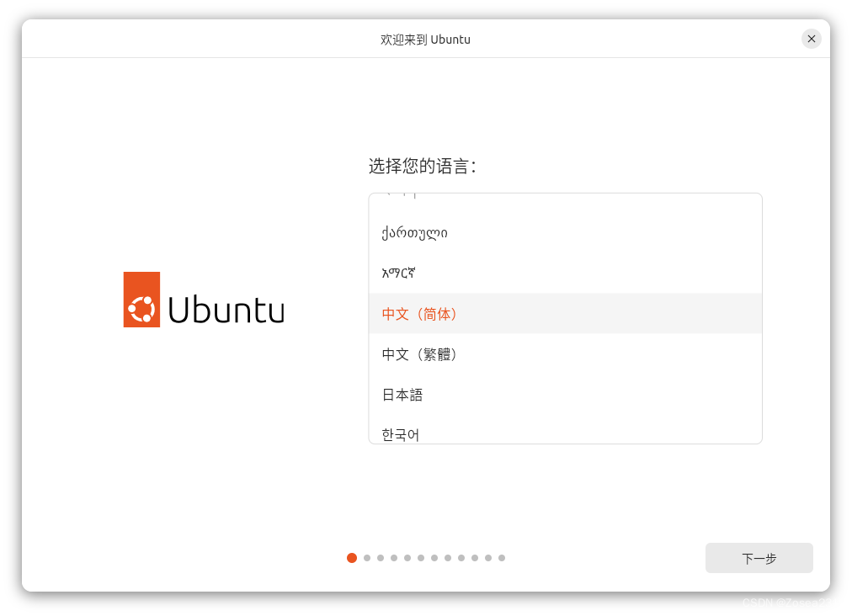Close the Welcome to Ubuntu window
Viewport: 852px width, 616px height.
(811, 39)
